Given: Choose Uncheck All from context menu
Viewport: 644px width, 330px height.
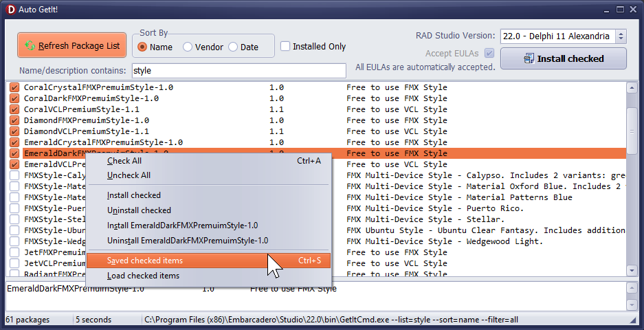Looking at the screenshot, I should click(x=209, y=175).
